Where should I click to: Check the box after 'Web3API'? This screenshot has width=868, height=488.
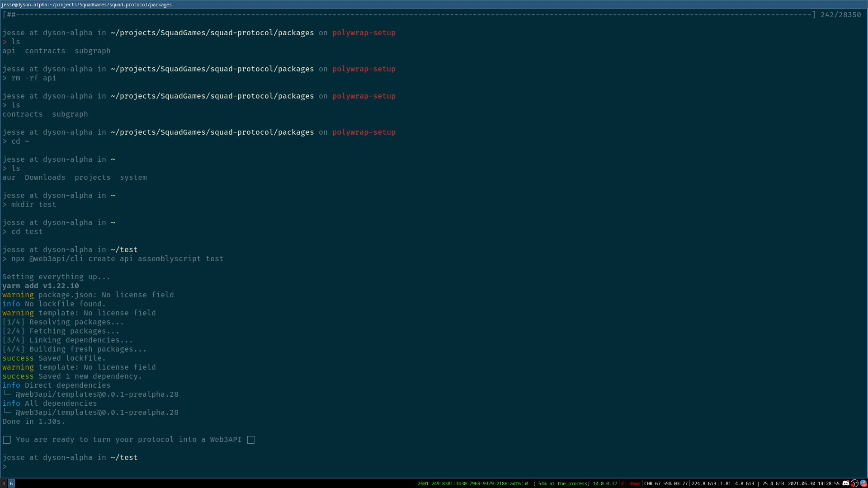tap(251, 439)
